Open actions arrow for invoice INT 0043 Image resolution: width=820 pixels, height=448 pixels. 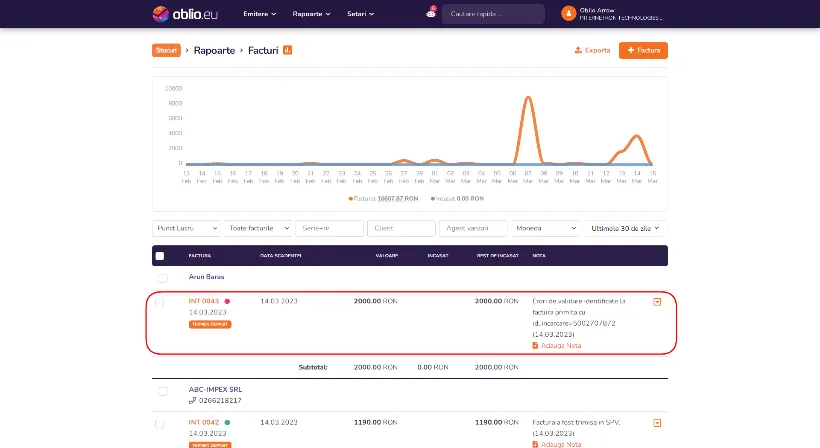pos(657,301)
